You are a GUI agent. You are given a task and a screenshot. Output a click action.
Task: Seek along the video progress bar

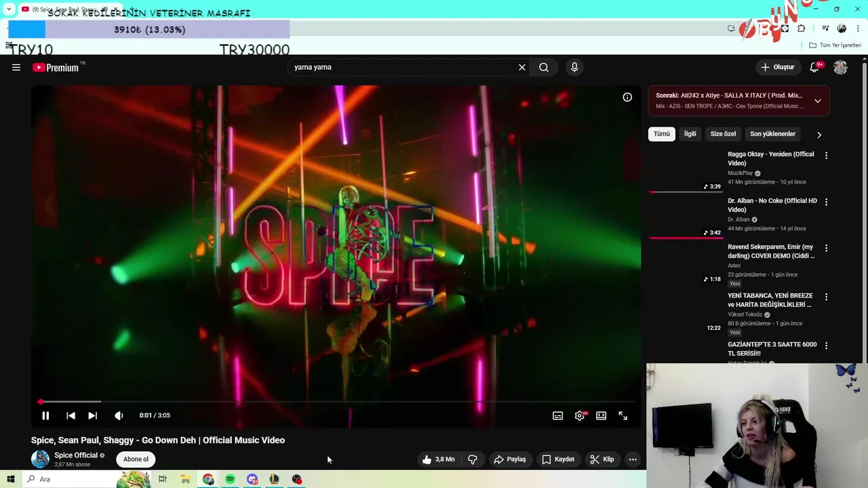(336, 402)
